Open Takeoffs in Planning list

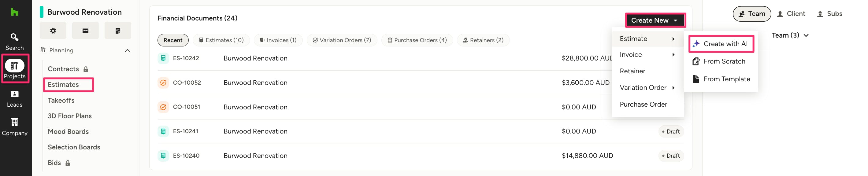(x=61, y=100)
